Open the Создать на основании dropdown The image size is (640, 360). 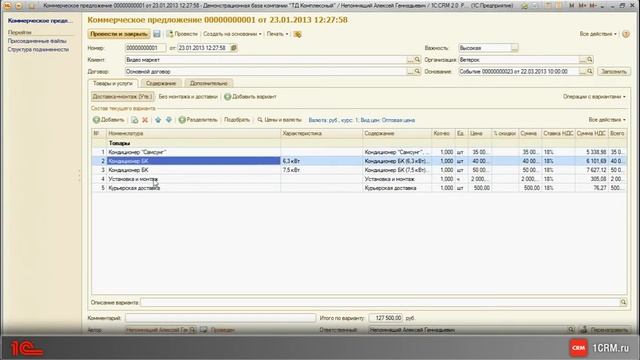(x=232, y=34)
